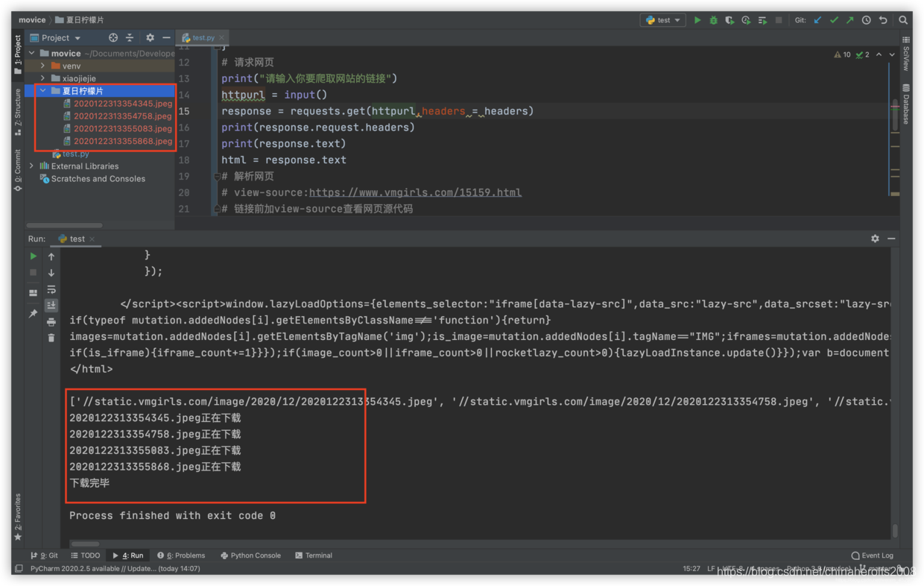Click the Project panel horizontal scrollbar
Viewport: 924px width, 586px height.
click(x=64, y=225)
